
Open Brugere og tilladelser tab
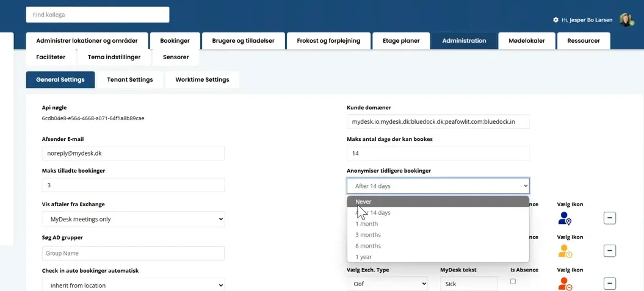pos(243,41)
